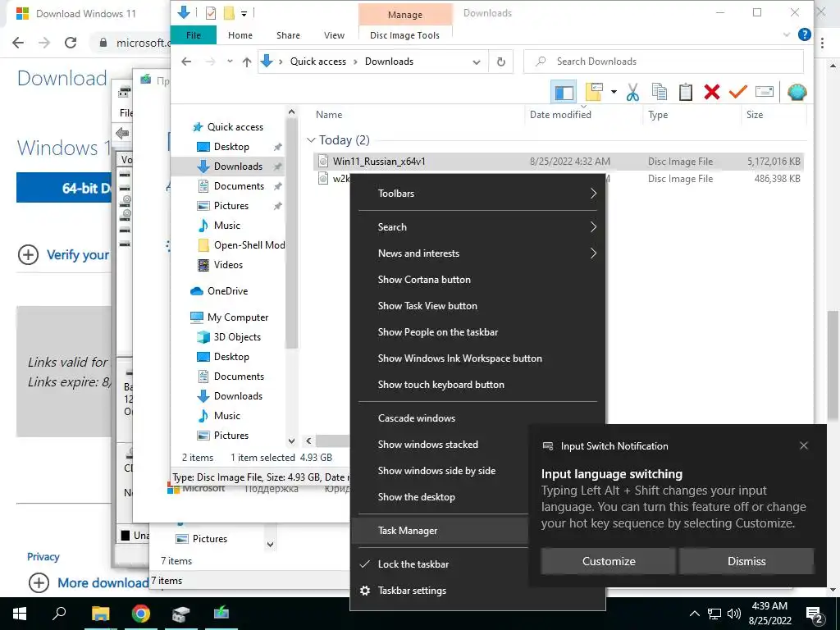Click the red X Delete icon

click(712, 92)
